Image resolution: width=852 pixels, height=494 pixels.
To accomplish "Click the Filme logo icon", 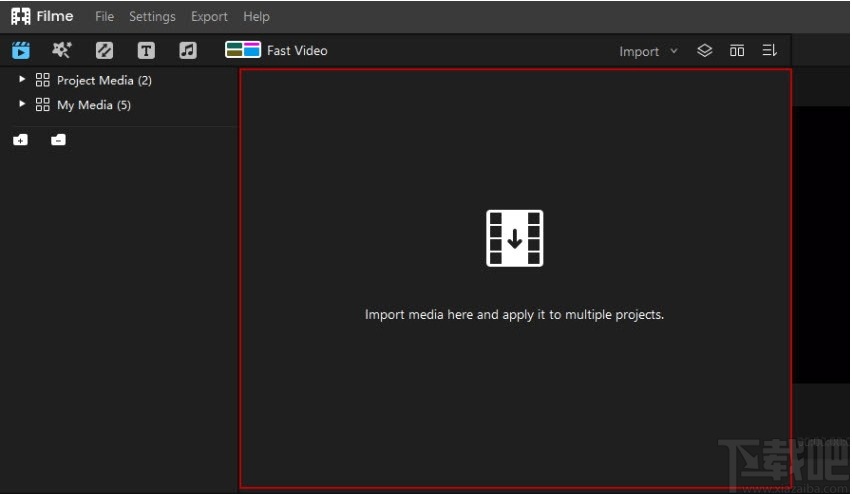I will (21, 16).
